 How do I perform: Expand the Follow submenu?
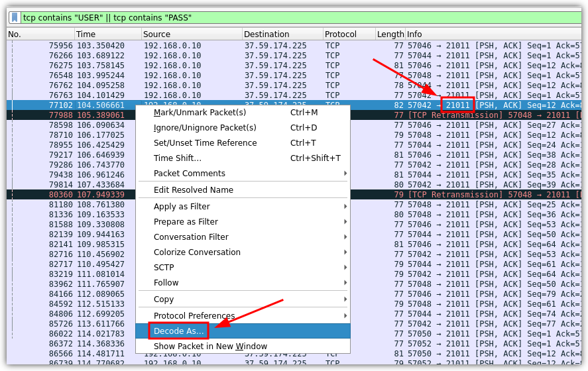166,283
